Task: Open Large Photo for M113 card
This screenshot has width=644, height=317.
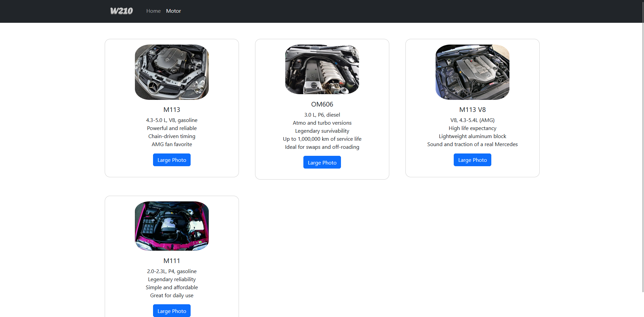Action: (x=171, y=160)
